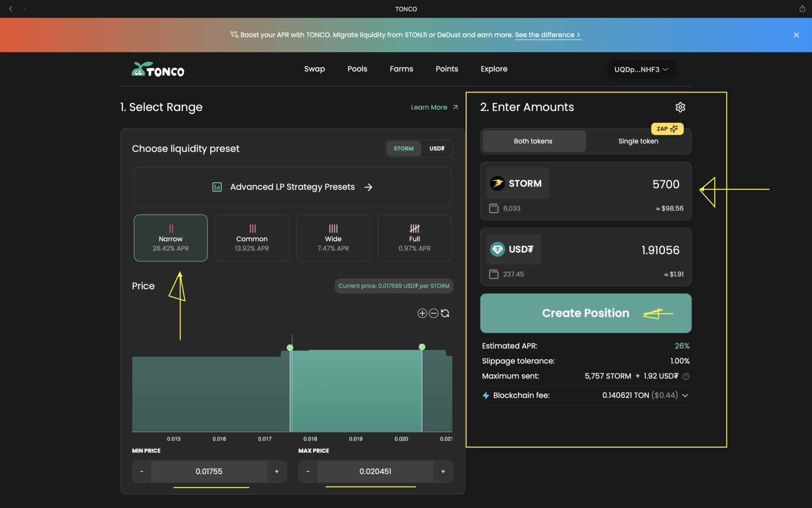Close the promotional banner
This screenshot has height=508, width=812.
pyautogui.click(x=796, y=35)
